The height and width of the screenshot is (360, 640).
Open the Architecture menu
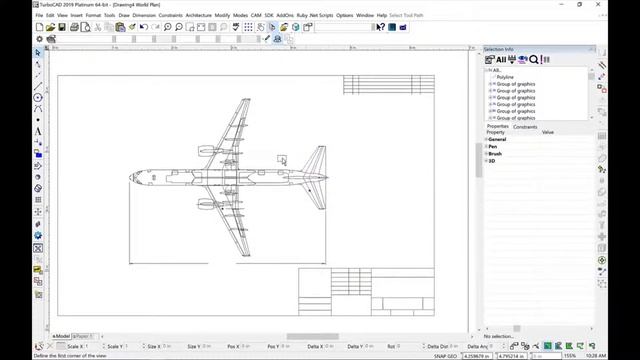coord(199,15)
